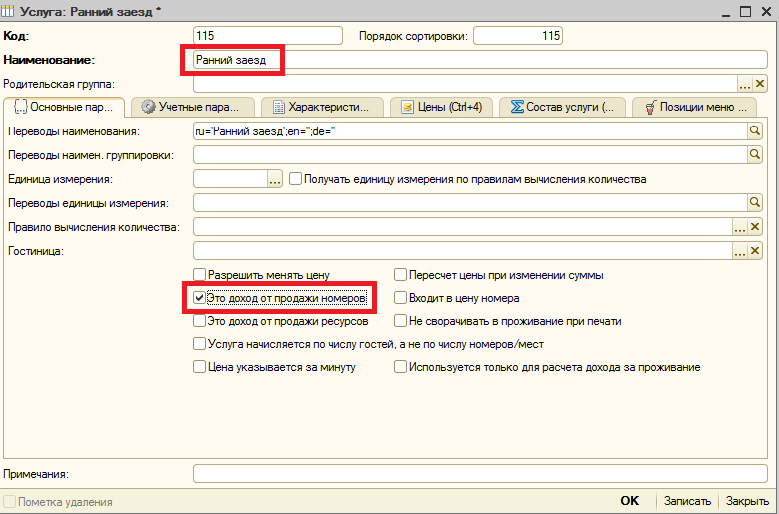Click the magnifier in Переводы единицы измерения field
Viewport: 779px width, 514px height.
(x=755, y=202)
